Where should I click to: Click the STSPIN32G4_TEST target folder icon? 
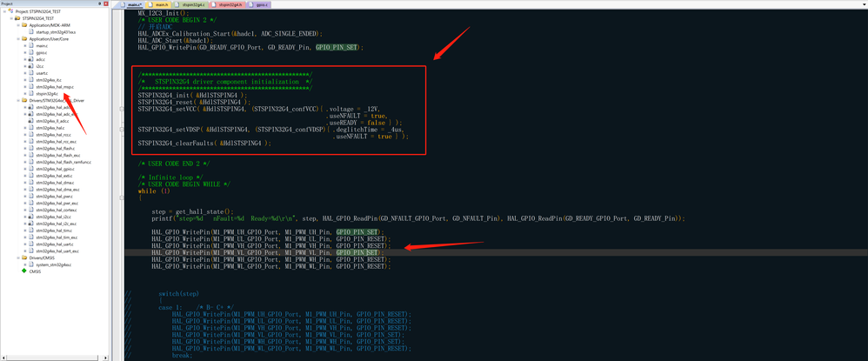point(17,18)
